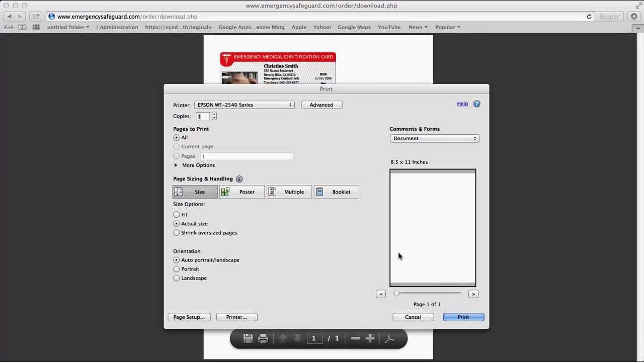644x362 pixels.
Task: Open the untitled folder bookmarks dropdown
Action: (x=68, y=27)
